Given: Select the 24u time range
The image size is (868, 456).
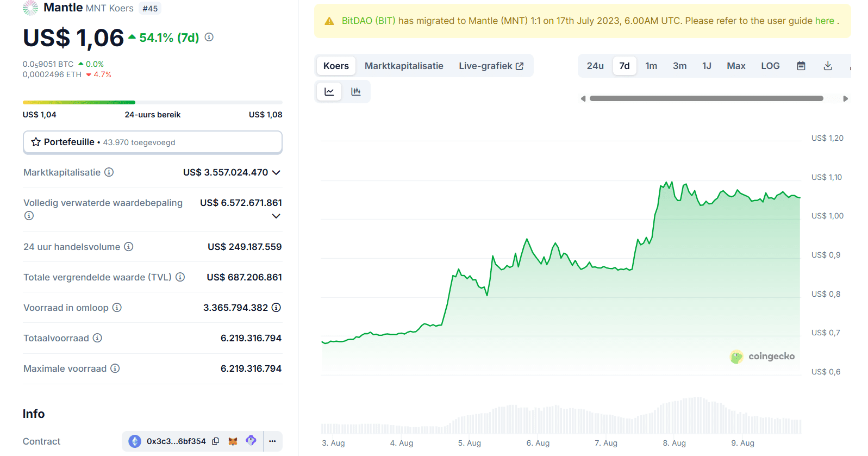Looking at the screenshot, I should coord(595,66).
